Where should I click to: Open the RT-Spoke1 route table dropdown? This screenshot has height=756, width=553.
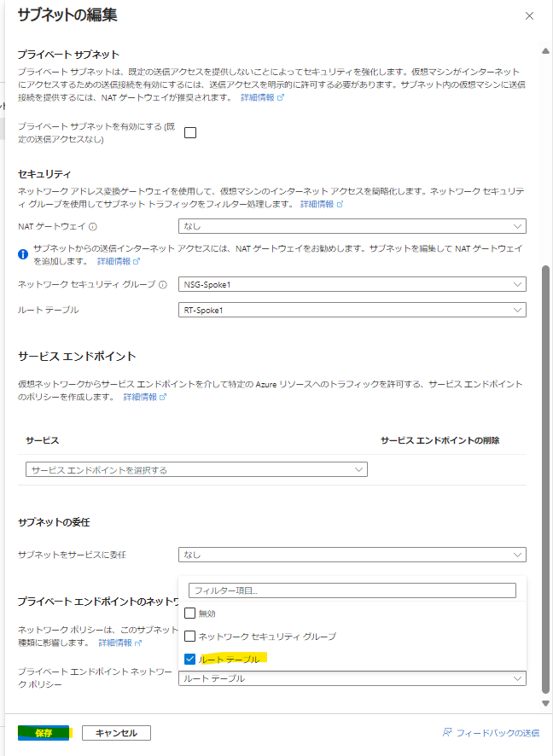(352, 310)
